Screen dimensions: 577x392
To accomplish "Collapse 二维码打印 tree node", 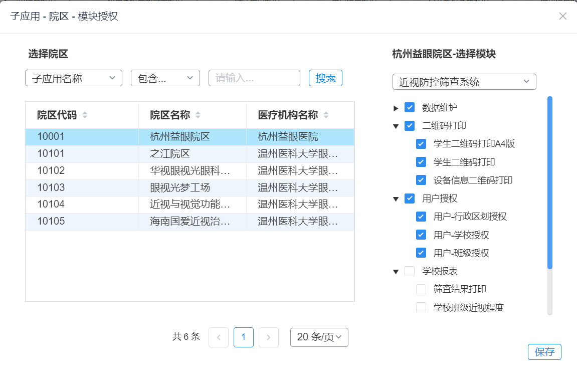I will click(396, 126).
